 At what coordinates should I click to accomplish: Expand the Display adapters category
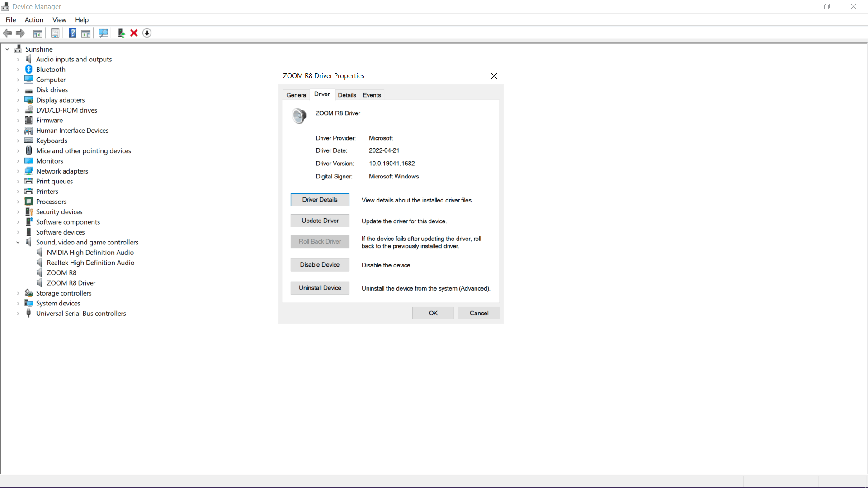tap(18, 100)
